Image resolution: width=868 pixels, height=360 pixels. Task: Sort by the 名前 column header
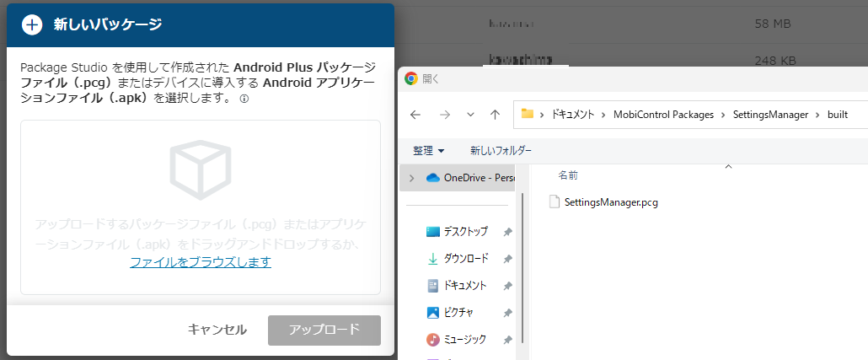568,175
